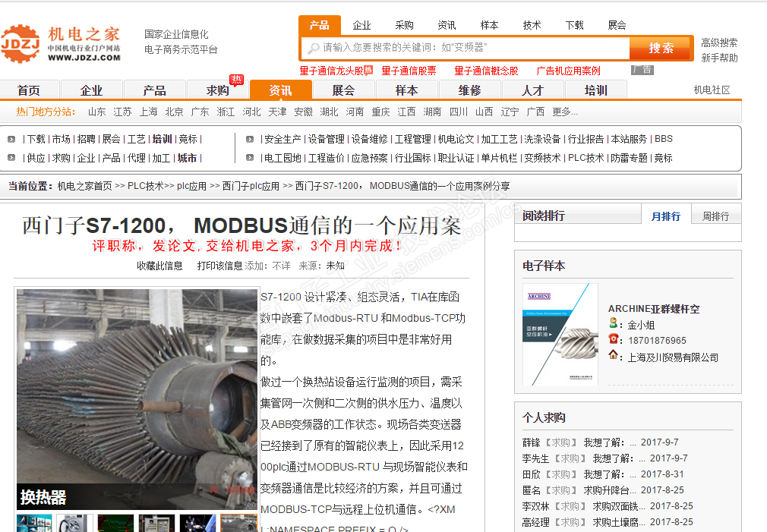The height and width of the screenshot is (532, 767).
Task: Open BBS link
Action: click(x=663, y=140)
